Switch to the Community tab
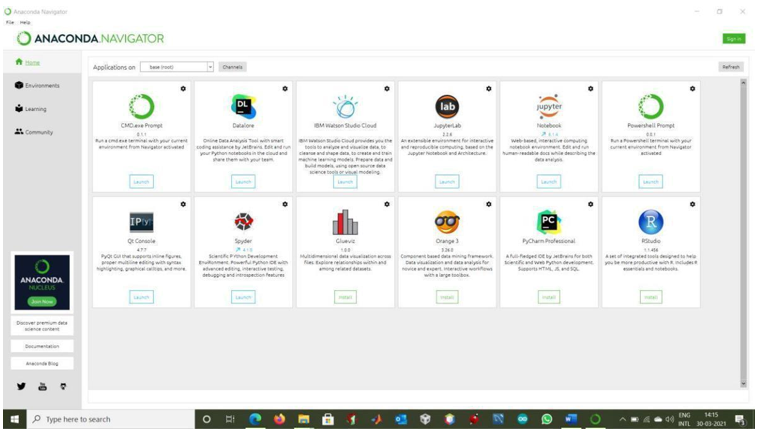This screenshot has width=758, height=433. 34,132
